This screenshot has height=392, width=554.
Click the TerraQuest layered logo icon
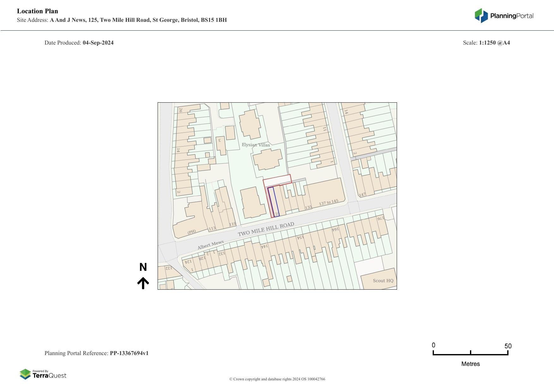pyautogui.click(x=25, y=374)
